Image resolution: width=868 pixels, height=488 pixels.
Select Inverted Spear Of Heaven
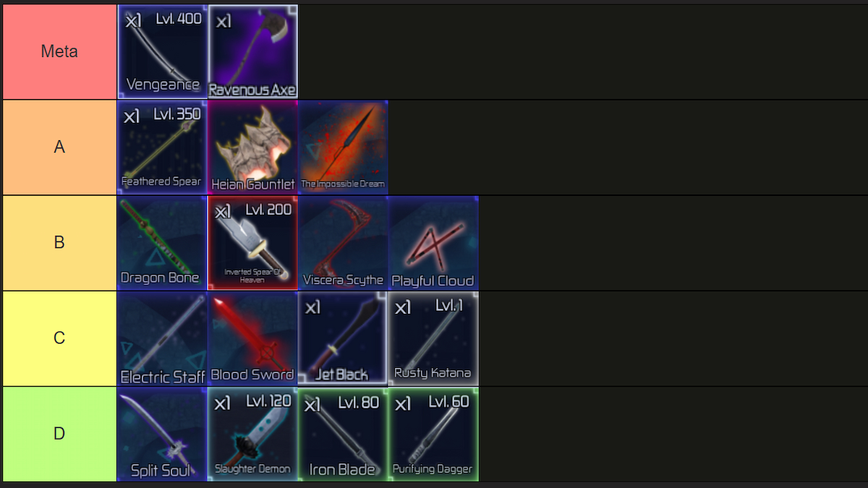pyautogui.click(x=253, y=242)
